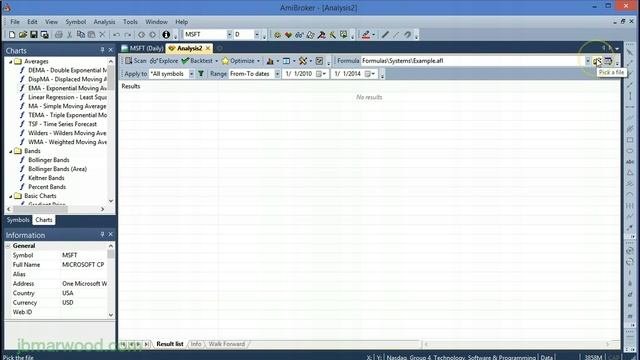Select the Bollinger Bands chart item
640x360 pixels.
49,160
